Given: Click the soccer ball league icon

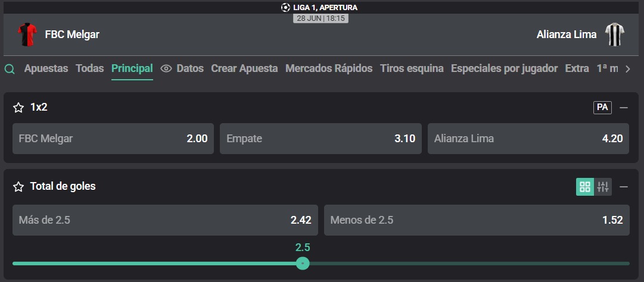Looking at the screenshot, I should click(x=285, y=7).
